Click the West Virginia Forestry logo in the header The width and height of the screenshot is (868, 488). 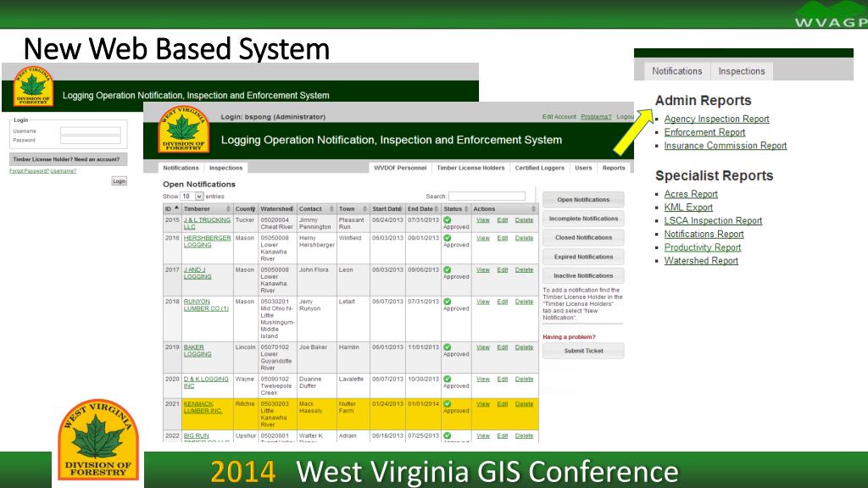[x=183, y=129]
